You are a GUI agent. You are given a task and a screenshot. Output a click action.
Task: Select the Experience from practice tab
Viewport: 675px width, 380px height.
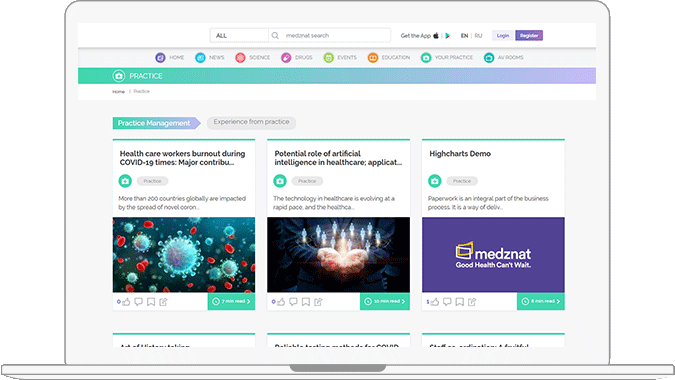click(x=251, y=122)
